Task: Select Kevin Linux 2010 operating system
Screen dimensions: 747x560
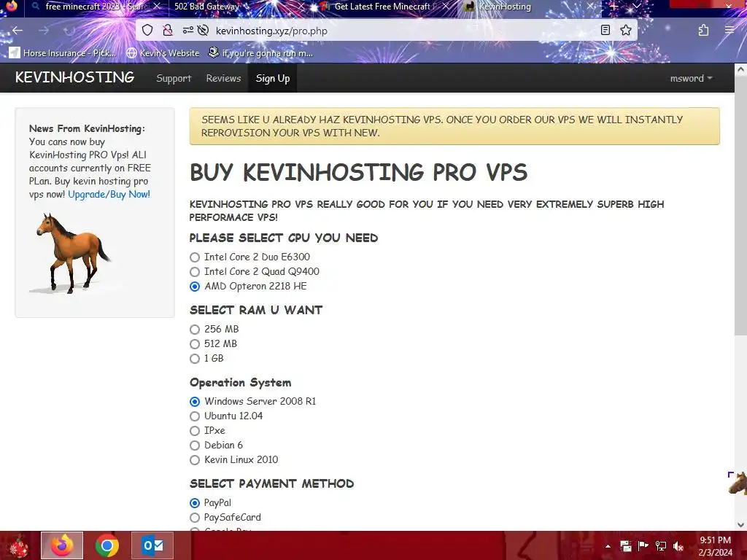Action: pos(194,460)
